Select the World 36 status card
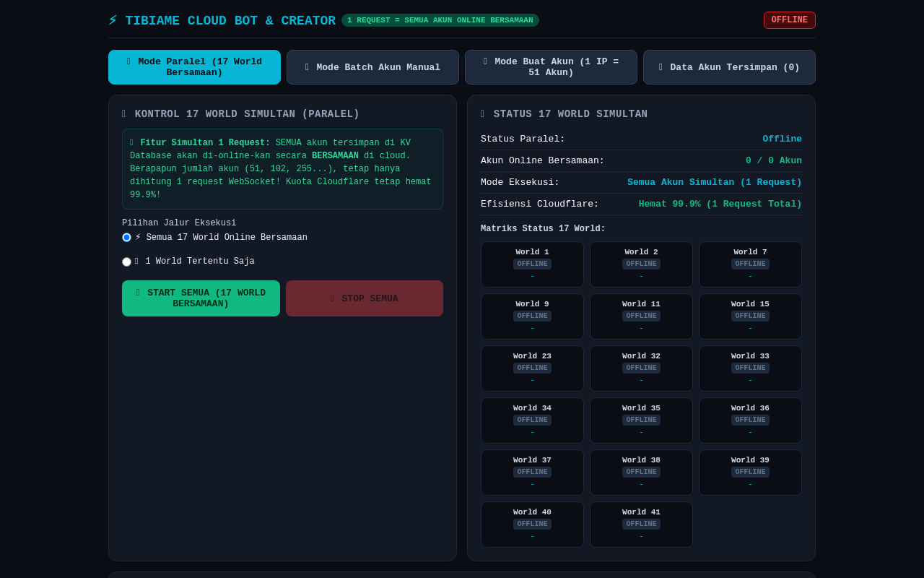The width and height of the screenshot is (924, 578). click(x=750, y=420)
